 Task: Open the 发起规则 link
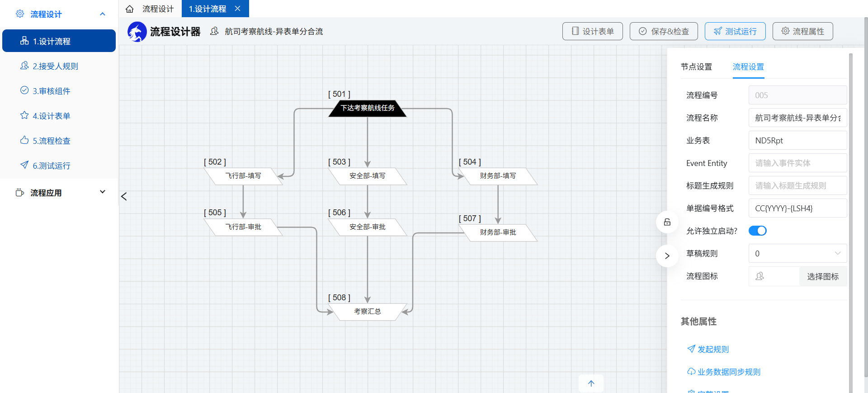click(708, 349)
